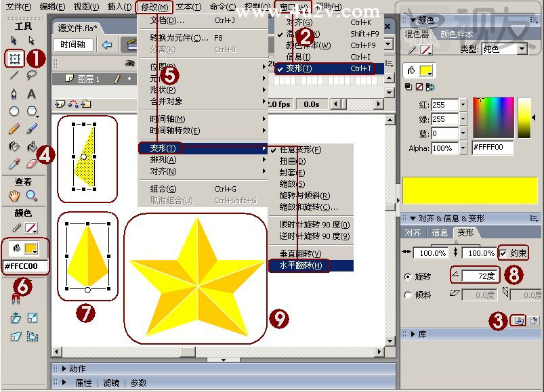Click the Distort option icon

[x=16, y=336]
